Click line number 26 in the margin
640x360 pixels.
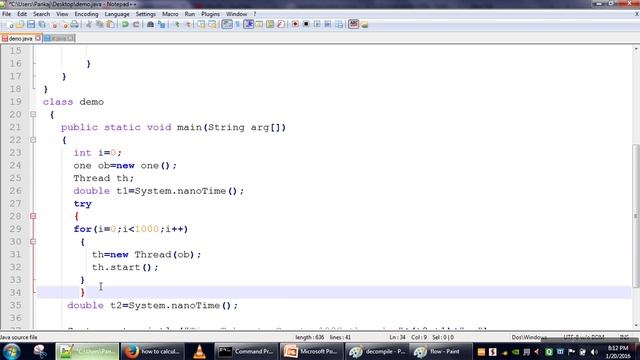pos(16,191)
